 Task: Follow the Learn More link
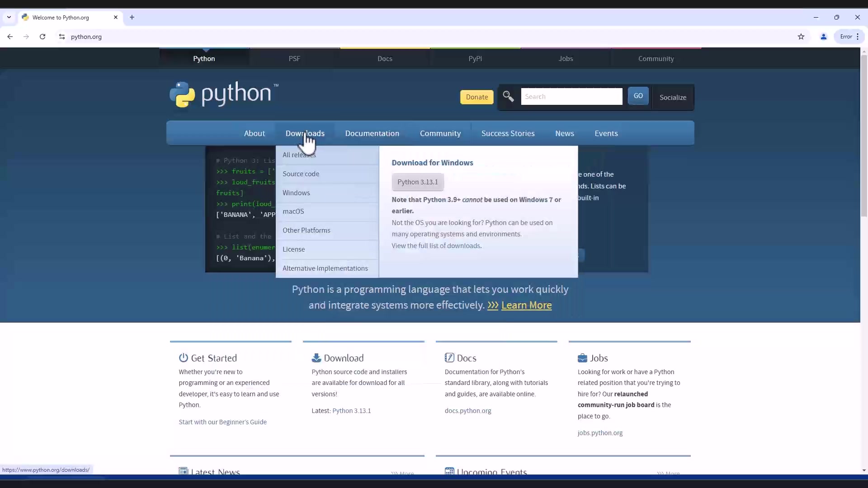tap(526, 305)
